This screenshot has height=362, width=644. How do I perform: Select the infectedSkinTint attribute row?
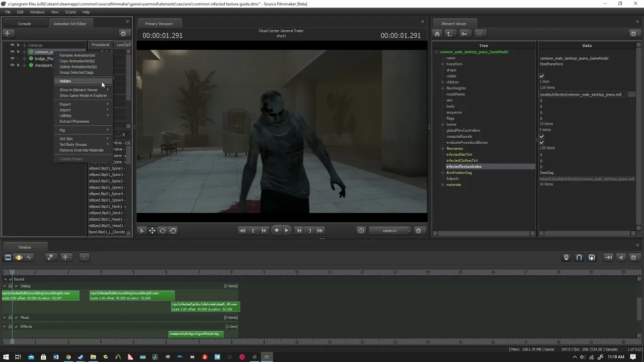coord(459,154)
